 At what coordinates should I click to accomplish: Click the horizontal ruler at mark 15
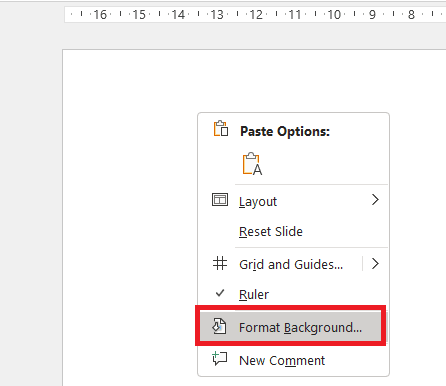(x=139, y=15)
